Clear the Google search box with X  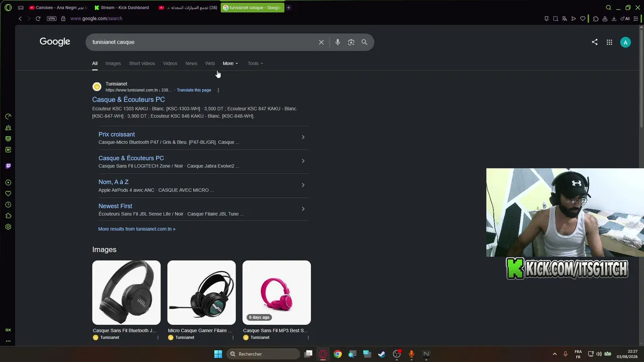321,42
